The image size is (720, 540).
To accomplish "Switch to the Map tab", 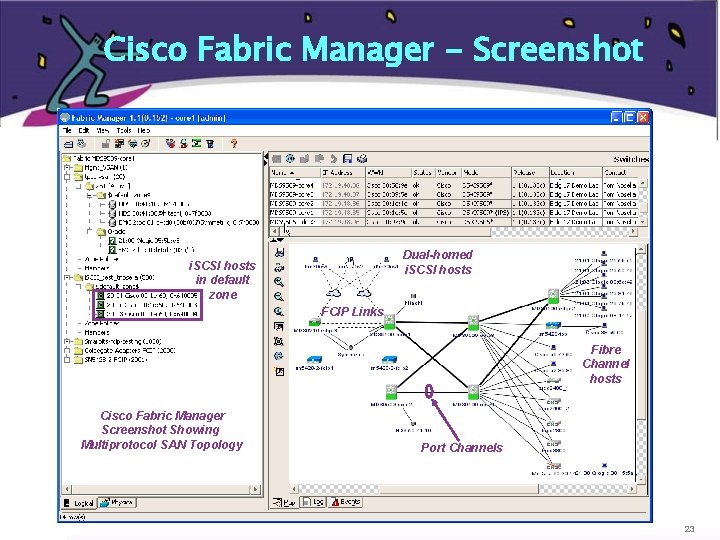I will pos(285,503).
